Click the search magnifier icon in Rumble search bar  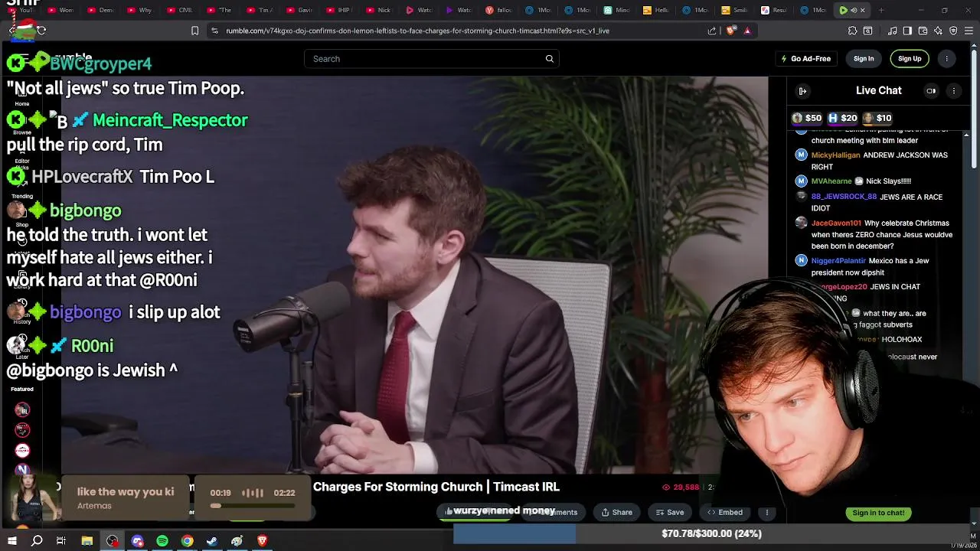(549, 59)
